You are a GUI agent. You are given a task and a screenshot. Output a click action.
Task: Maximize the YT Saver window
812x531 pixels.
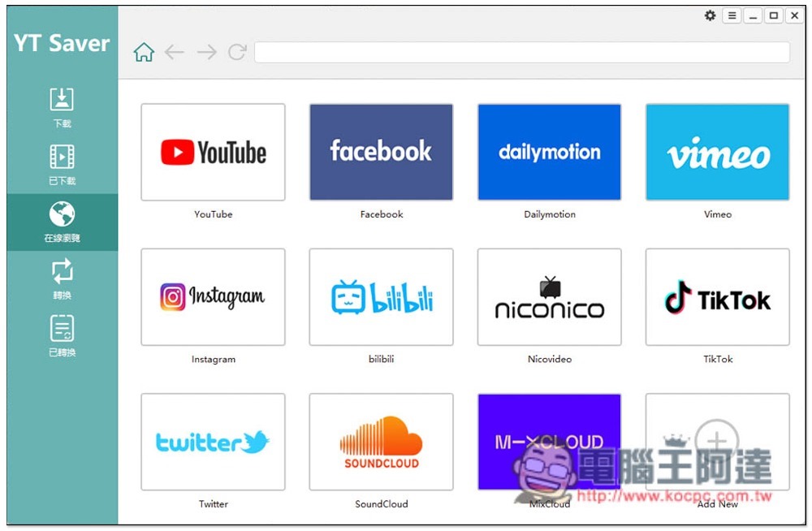[x=774, y=15]
